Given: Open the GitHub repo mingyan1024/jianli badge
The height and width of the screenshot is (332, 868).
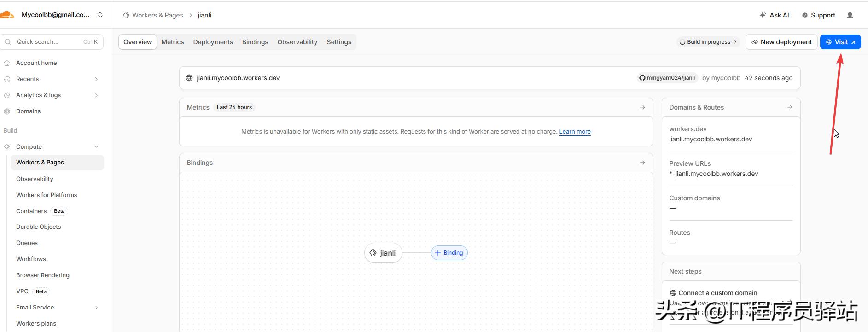Looking at the screenshot, I should point(667,78).
